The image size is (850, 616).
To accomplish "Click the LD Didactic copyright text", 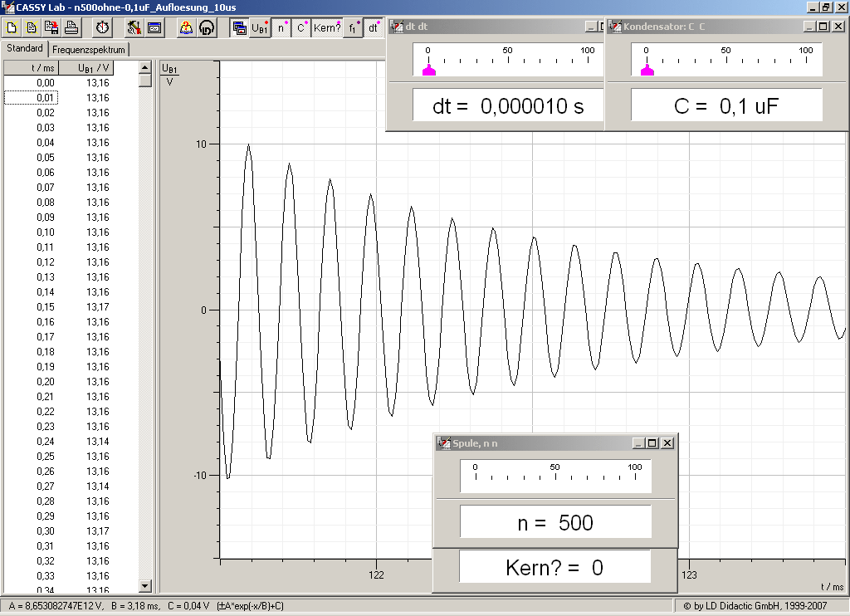I will pyautogui.click(x=755, y=606).
